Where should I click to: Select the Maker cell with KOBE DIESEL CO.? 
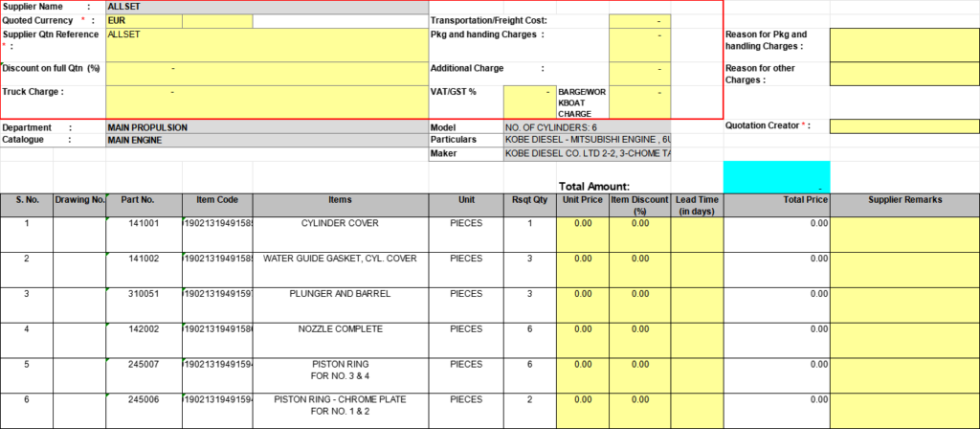(588, 153)
